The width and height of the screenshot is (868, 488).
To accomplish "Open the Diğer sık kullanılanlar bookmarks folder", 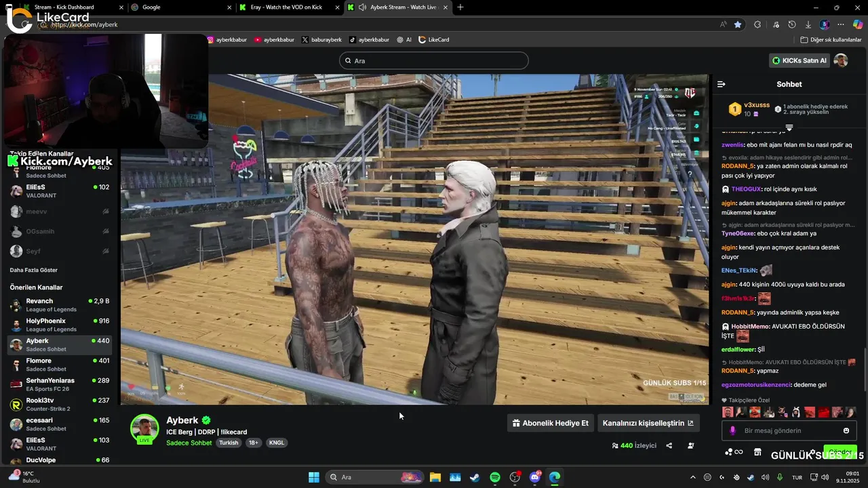I will (830, 39).
